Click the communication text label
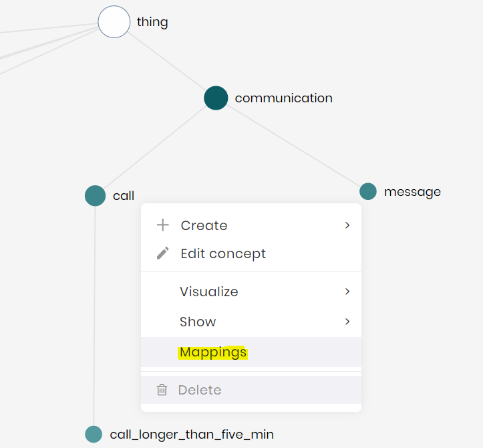Screen dimensions: 483x448 coord(283,98)
